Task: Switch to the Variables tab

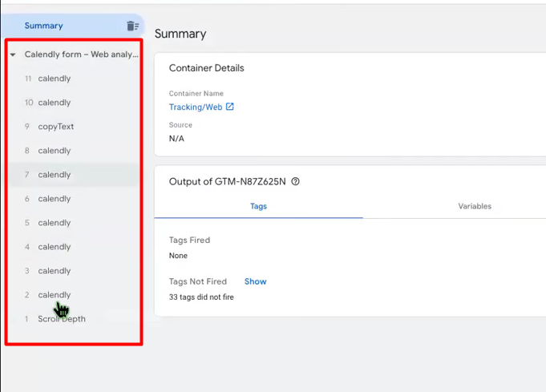Action: (x=475, y=206)
